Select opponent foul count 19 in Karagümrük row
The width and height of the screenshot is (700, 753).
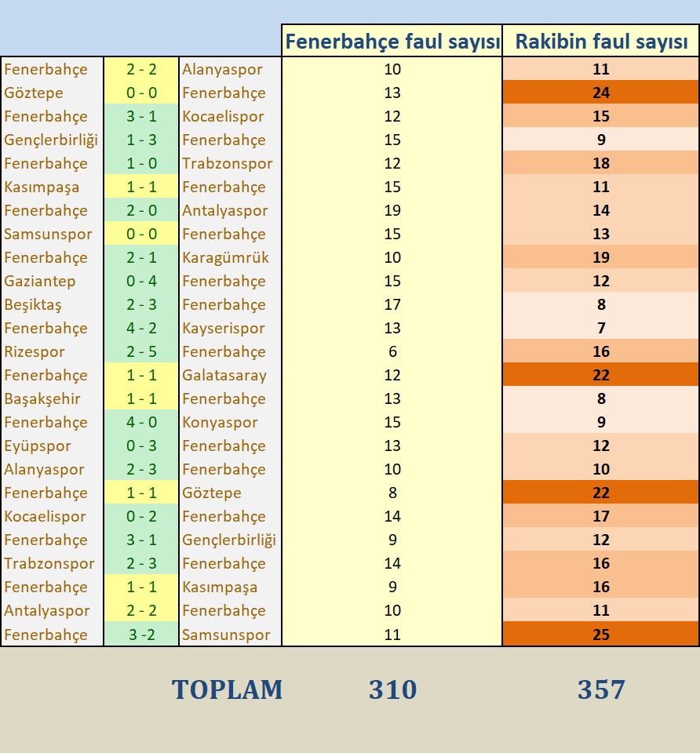[x=601, y=257]
